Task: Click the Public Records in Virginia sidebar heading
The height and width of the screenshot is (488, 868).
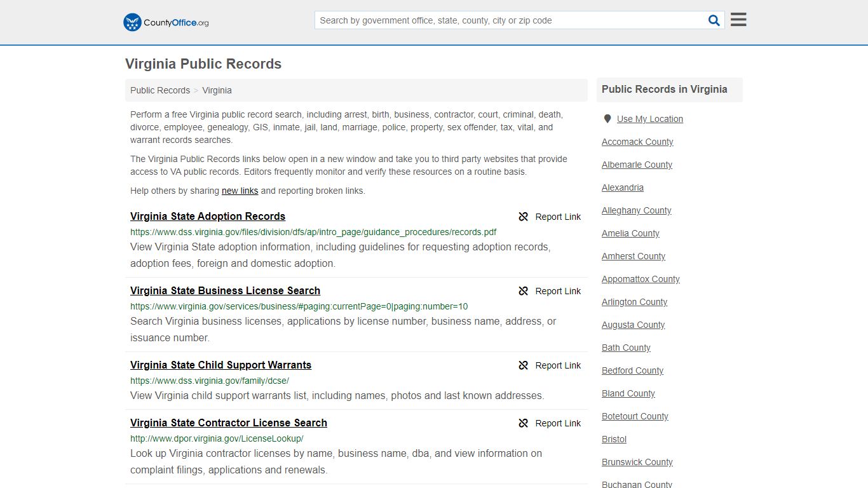Action: pyautogui.click(x=665, y=90)
